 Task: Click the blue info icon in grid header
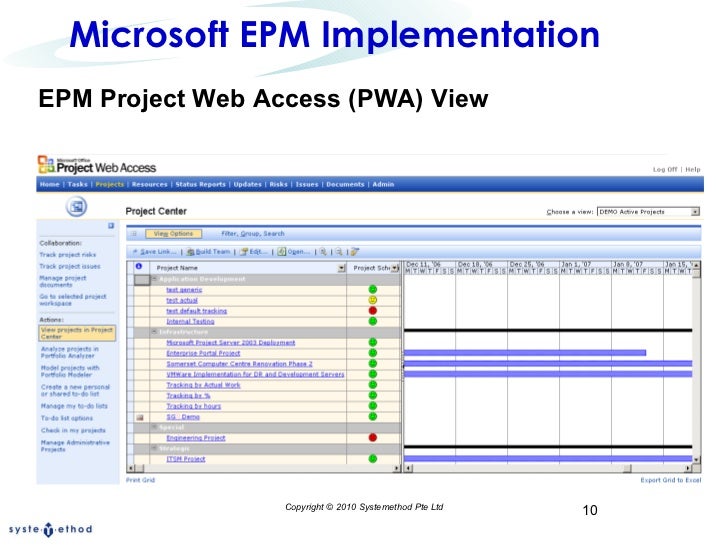tap(138, 266)
